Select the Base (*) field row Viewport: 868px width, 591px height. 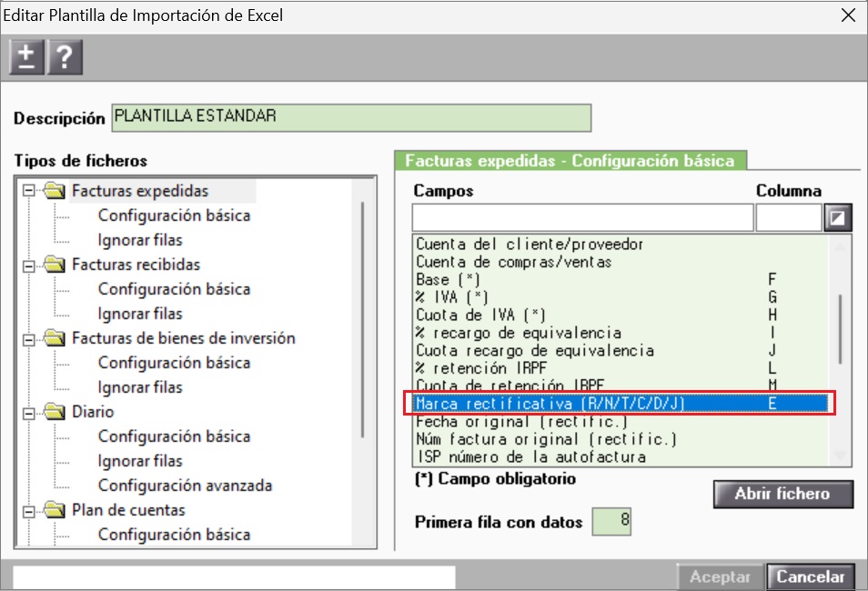click(620, 279)
